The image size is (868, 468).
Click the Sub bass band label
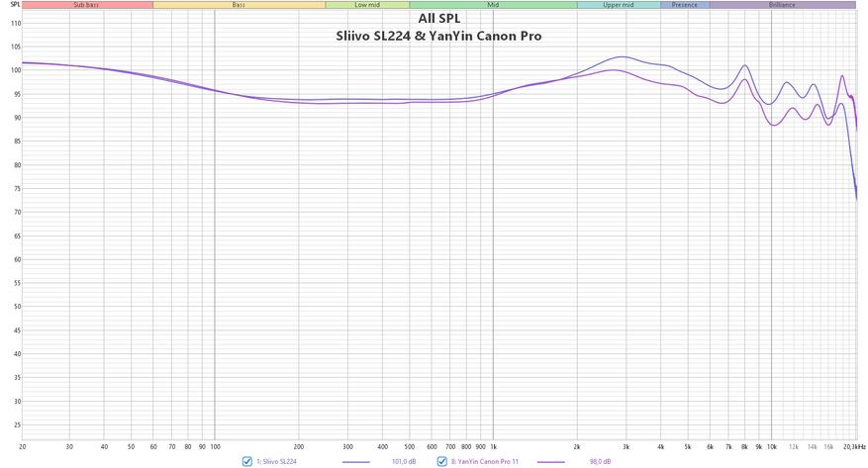coord(87,5)
